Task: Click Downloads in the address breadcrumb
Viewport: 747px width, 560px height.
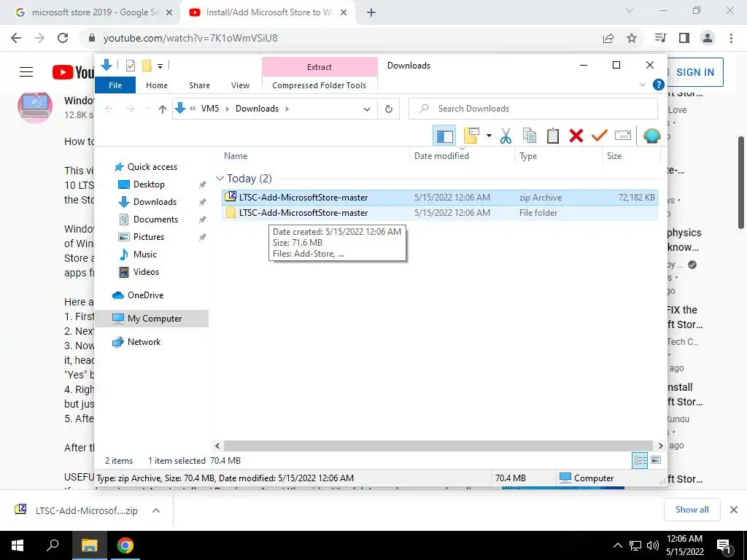Action: (x=257, y=109)
